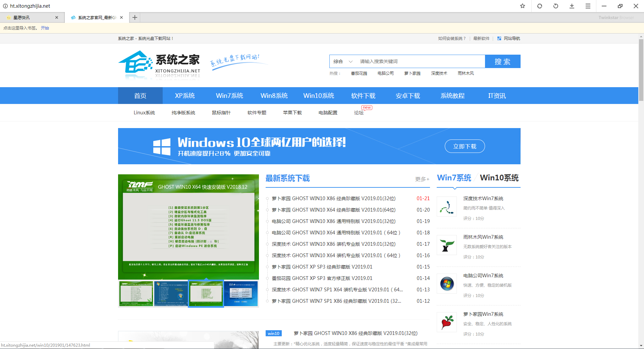This screenshot has height=349, width=644.
Task: Open the XP系统 navigation item
Action: (185, 96)
